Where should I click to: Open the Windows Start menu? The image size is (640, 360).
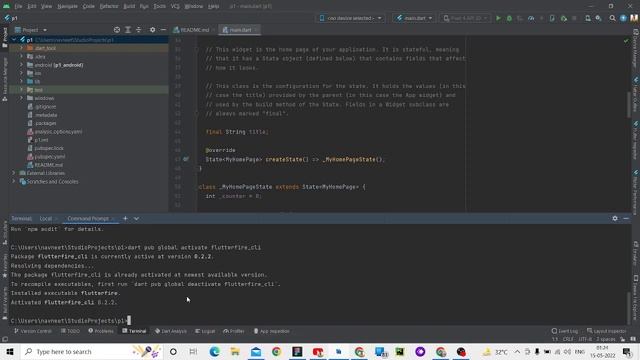pos(10,351)
